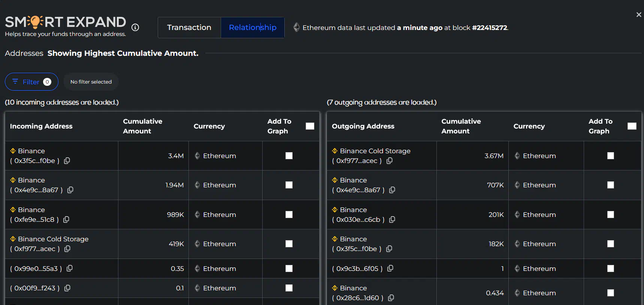
Task: Click the 1.94M incoming amount
Action: pos(175,185)
